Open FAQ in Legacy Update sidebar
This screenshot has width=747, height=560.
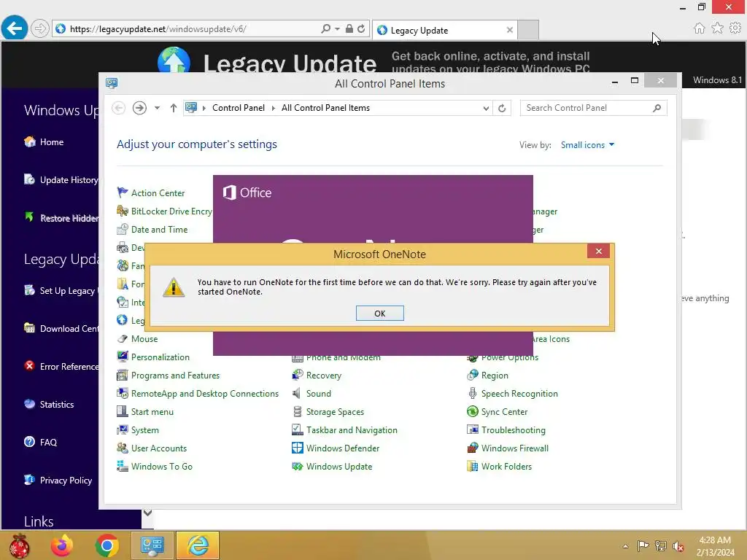click(x=41, y=442)
